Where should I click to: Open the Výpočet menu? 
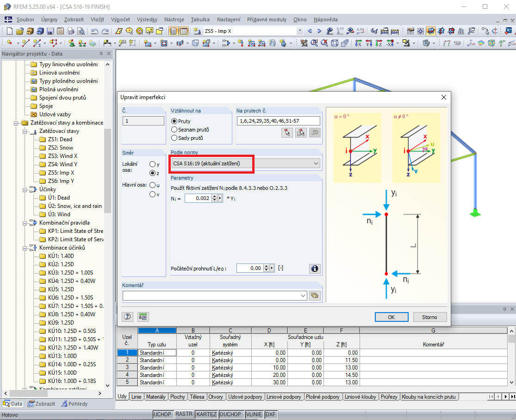[120, 19]
